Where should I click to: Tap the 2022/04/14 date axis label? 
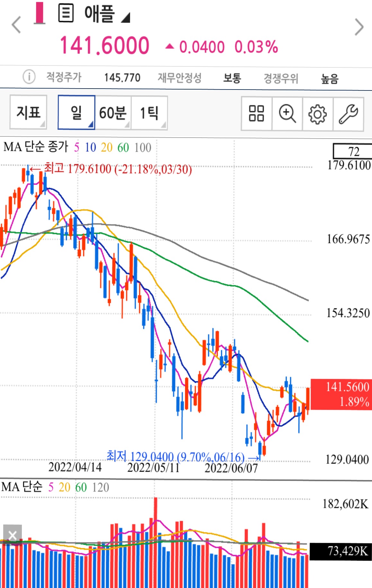coord(75,467)
